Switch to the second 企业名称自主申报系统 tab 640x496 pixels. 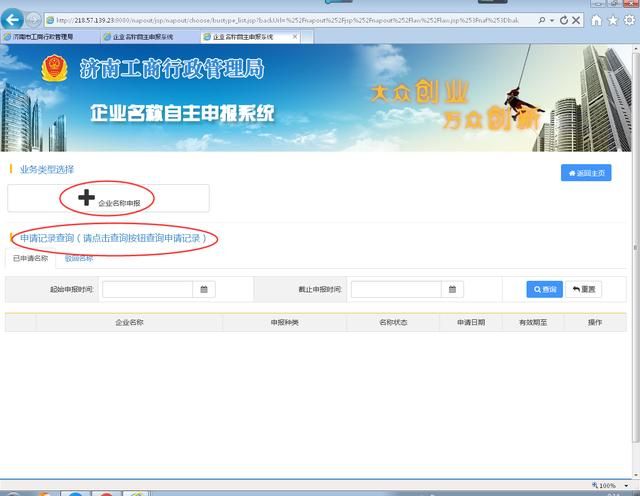[149, 37]
